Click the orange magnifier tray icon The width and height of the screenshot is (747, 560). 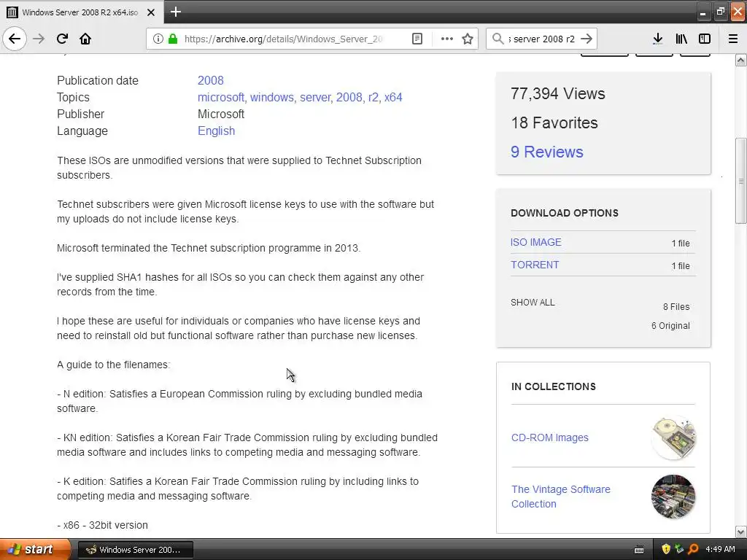[693, 550]
